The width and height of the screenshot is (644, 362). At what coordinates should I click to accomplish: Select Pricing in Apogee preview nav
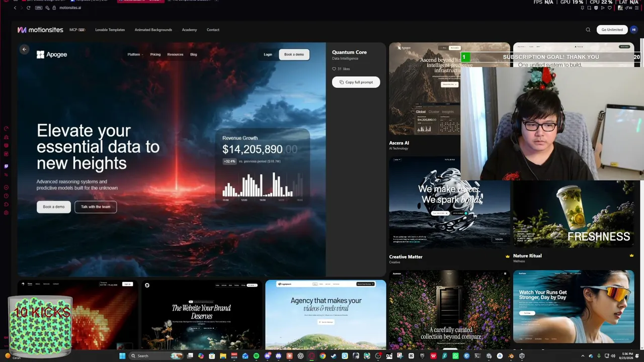155,54
